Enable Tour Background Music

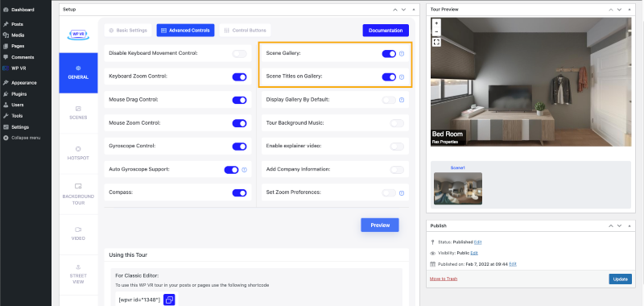[x=397, y=123]
